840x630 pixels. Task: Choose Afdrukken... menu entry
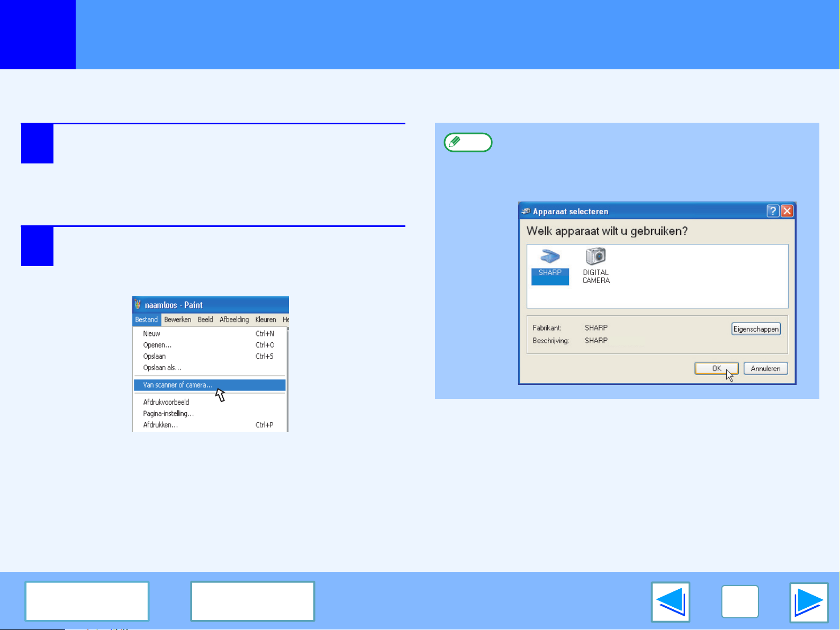(x=210, y=425)
